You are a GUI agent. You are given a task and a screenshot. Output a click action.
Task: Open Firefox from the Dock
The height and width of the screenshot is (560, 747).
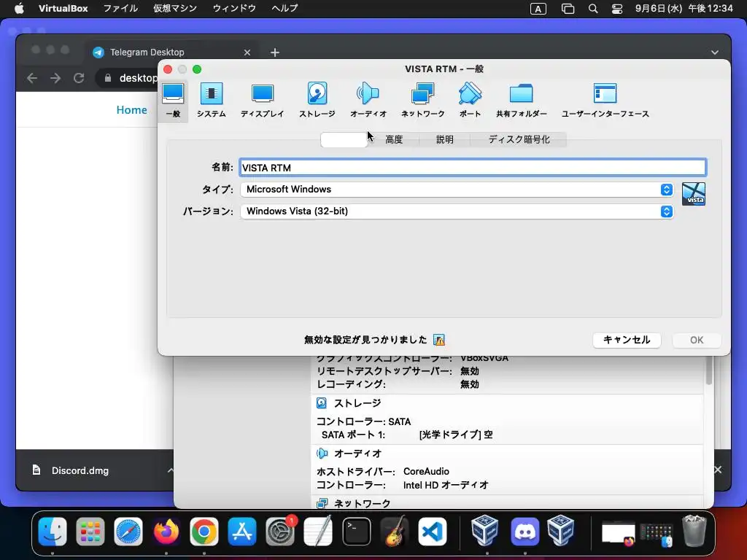point(166,532)
